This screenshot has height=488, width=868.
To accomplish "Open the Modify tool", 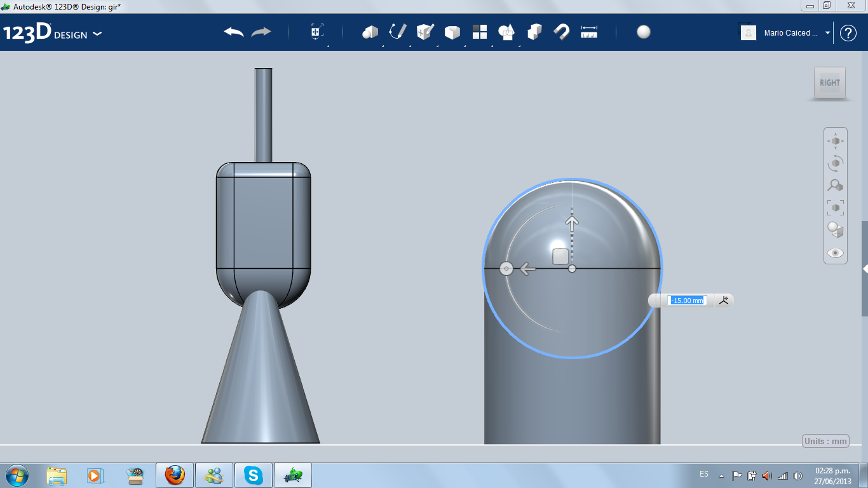I will pyautogui.click(x=452, y=32).
